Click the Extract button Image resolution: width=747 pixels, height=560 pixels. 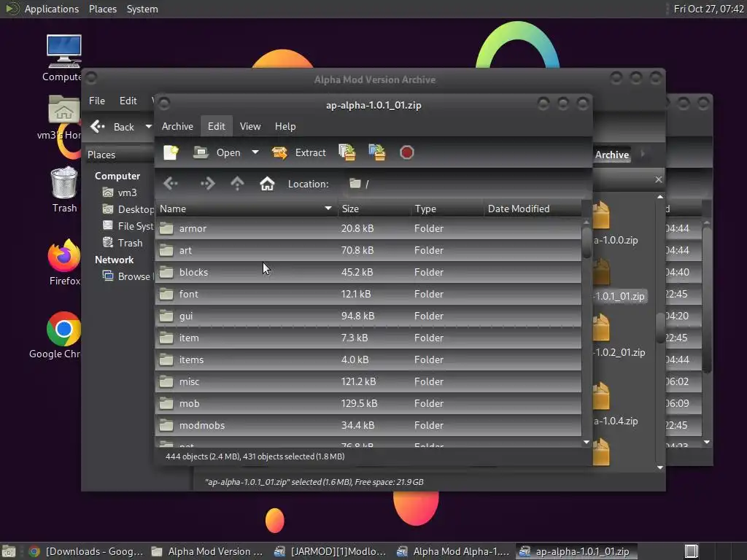(298, 152)
